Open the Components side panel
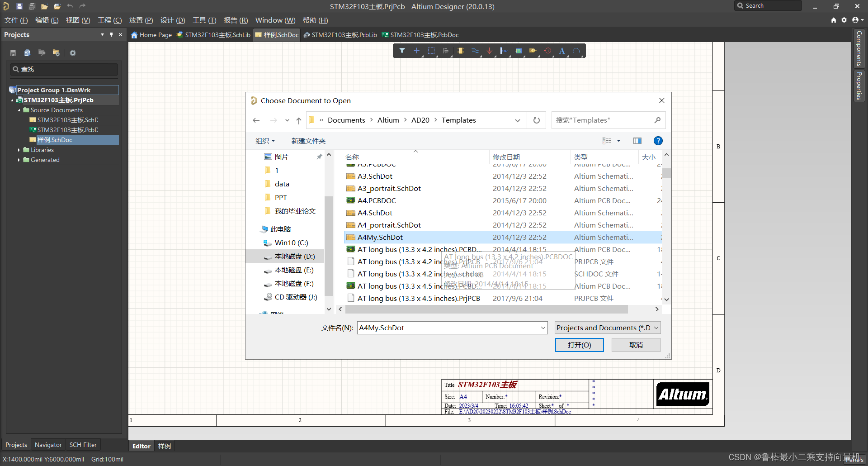Screen dimensions: 868x466 point(859,48)
